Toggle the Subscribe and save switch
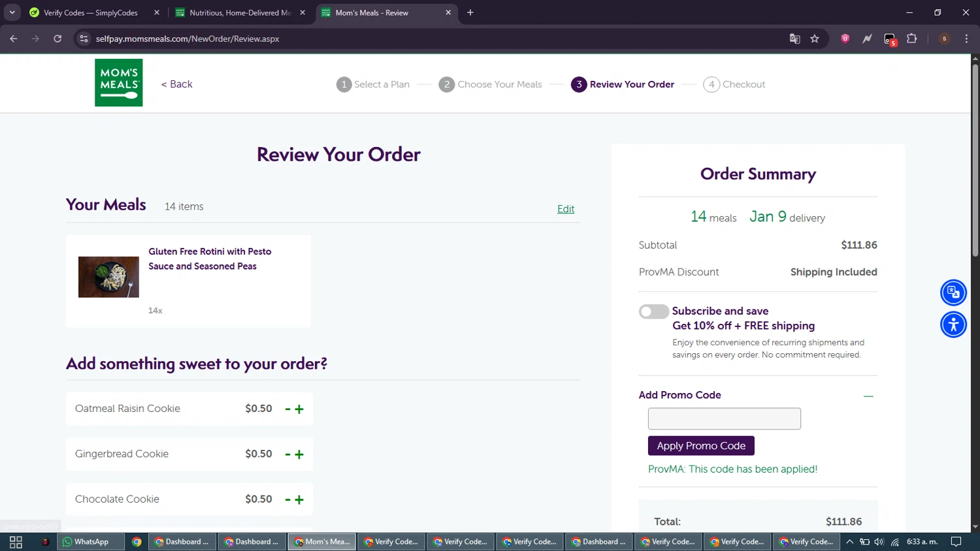980x551 pixels. point(653,311)
